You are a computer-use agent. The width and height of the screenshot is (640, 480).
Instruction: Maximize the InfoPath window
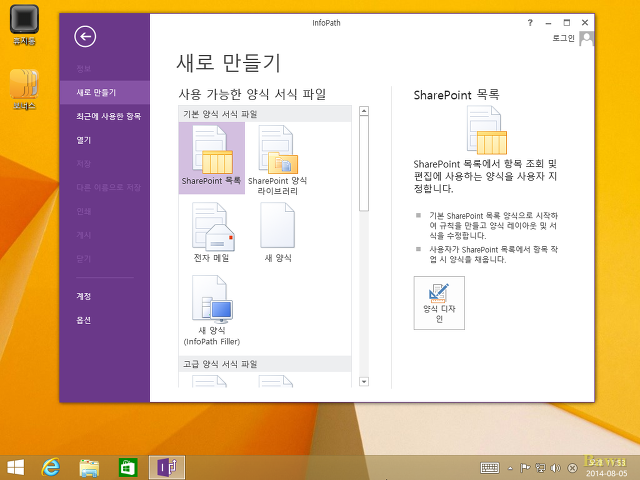(567, 23)
